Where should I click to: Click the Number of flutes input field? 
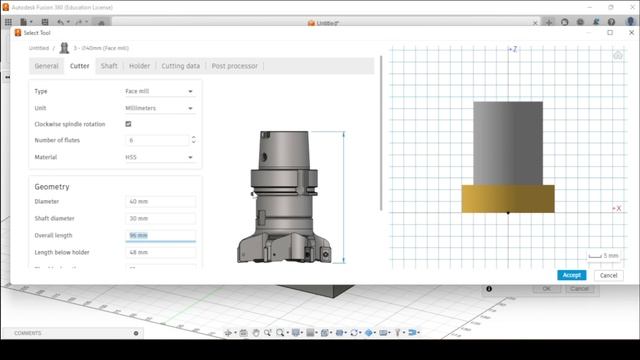click(x=157, y=140)
